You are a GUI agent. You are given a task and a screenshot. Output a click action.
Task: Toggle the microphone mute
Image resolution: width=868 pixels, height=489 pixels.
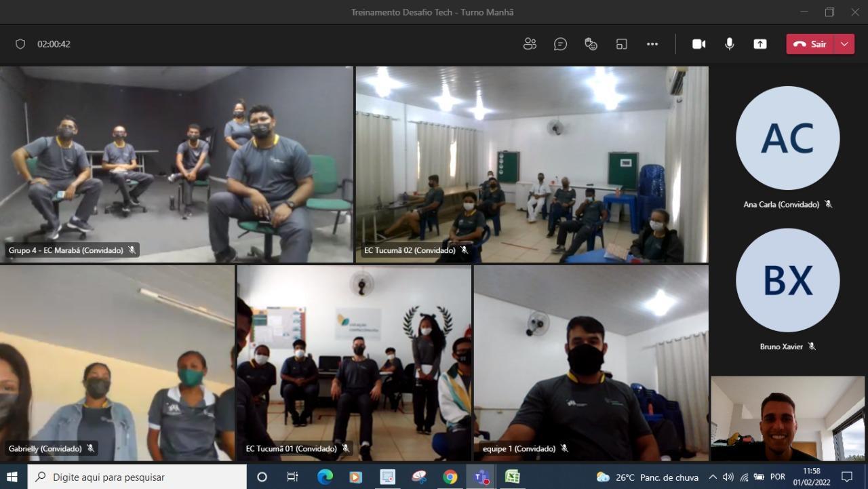729,44
